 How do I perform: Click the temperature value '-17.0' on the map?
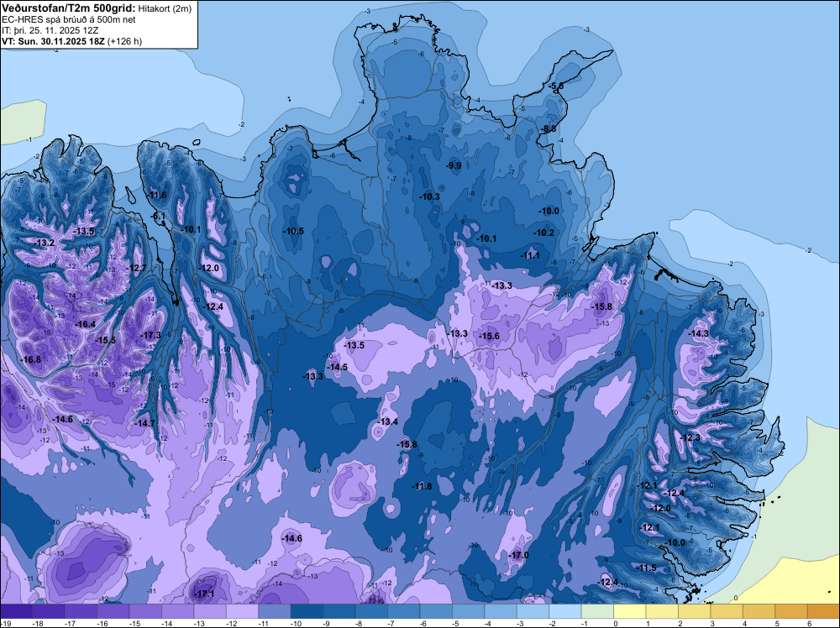pos(519,555)
